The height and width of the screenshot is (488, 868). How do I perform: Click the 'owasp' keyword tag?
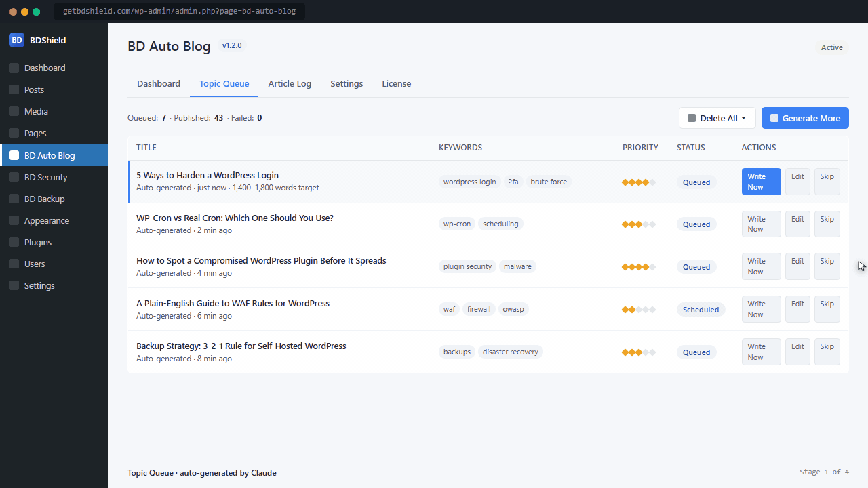[513, 309]
